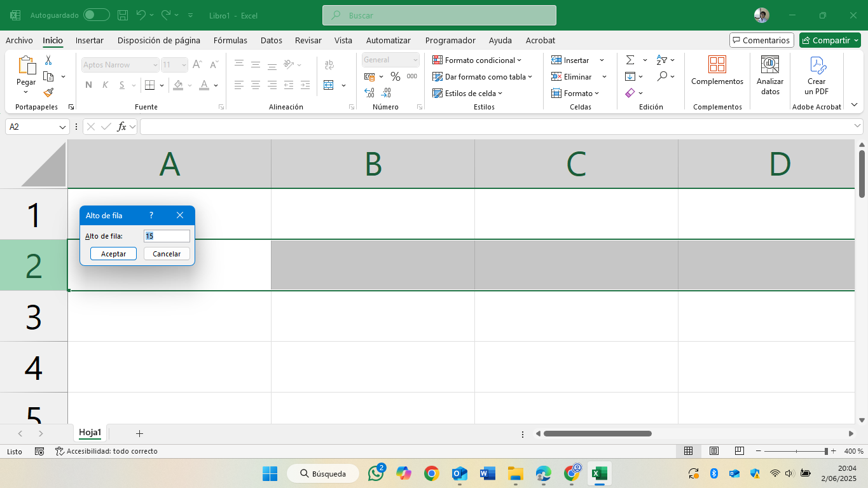
Task: Open the Name Box dropdown arrow
Action: coord(62,127)
